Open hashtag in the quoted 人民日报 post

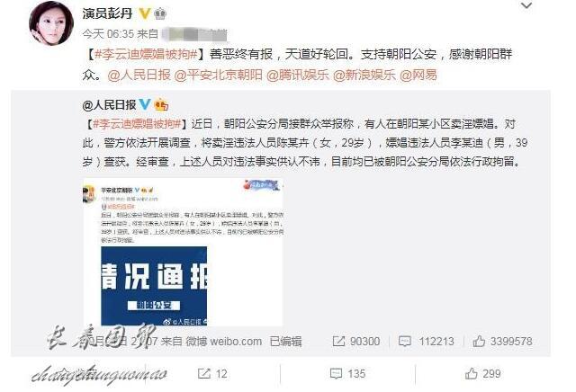137,124
